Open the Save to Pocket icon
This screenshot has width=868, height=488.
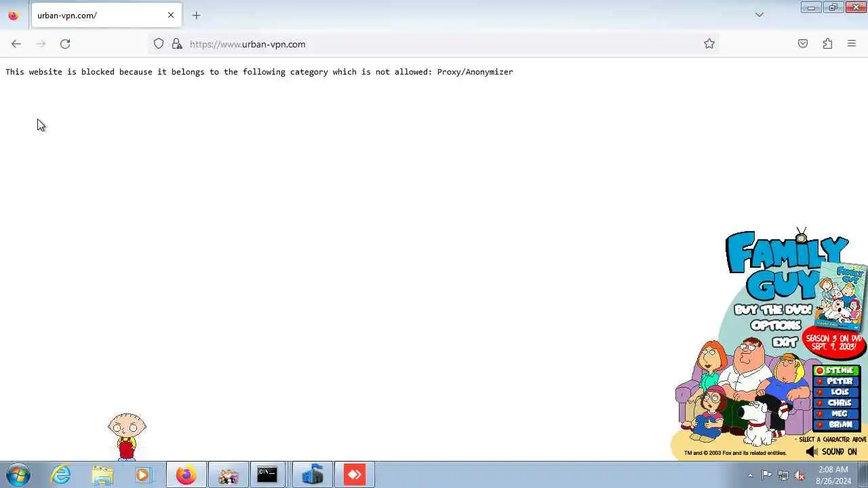803,44
